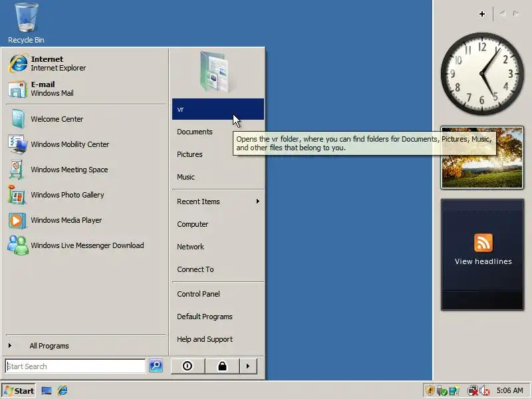Click the RSS feed icon in sidebar

pos(483,243)
